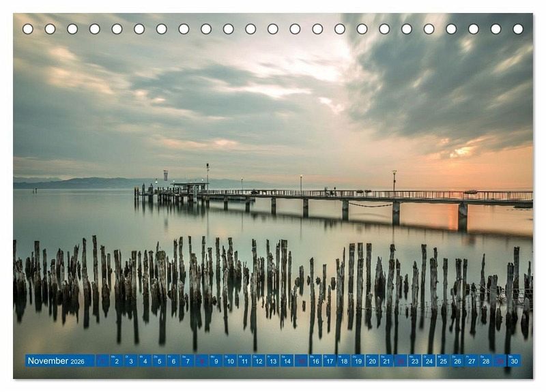Select day 20 in the calendar strip
The image size is (546, 392).
click(x=373, y=361)
